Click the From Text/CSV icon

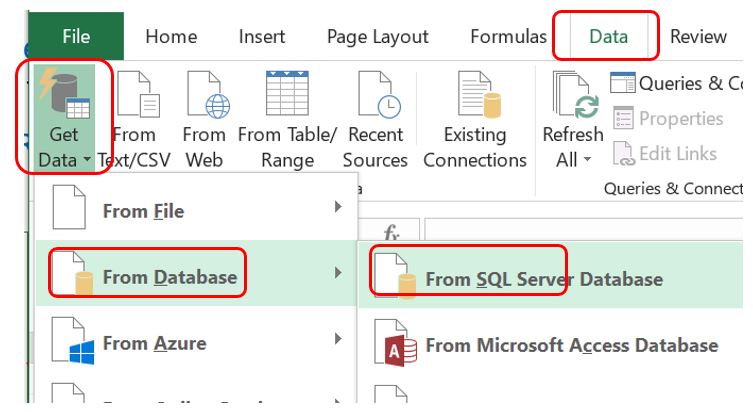[x=134, y=96]
